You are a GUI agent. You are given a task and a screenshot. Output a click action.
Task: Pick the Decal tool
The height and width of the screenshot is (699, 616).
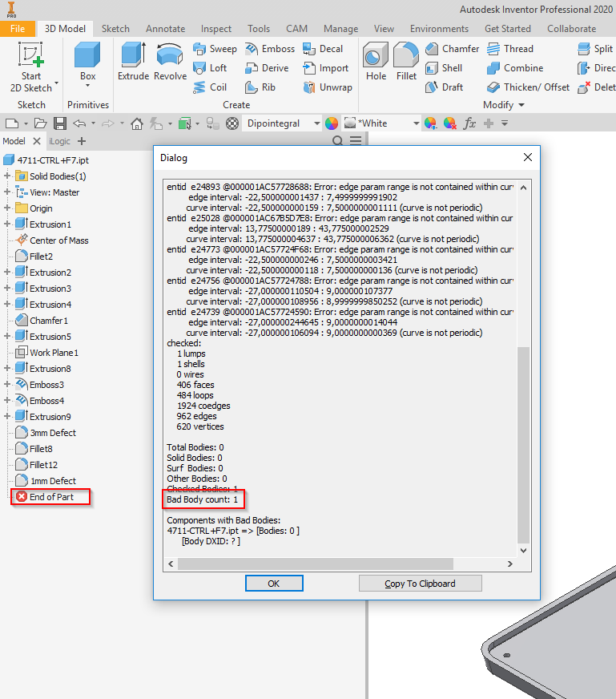coord(323,49)
